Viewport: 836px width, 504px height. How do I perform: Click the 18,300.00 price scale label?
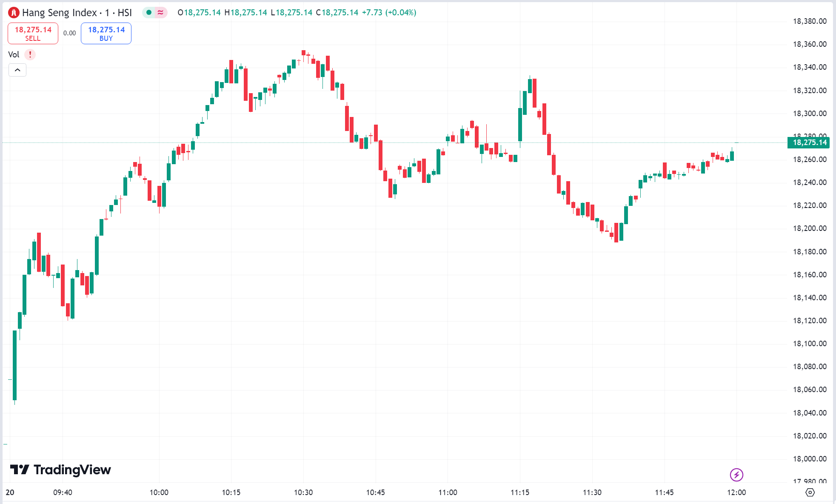point(809,114)
